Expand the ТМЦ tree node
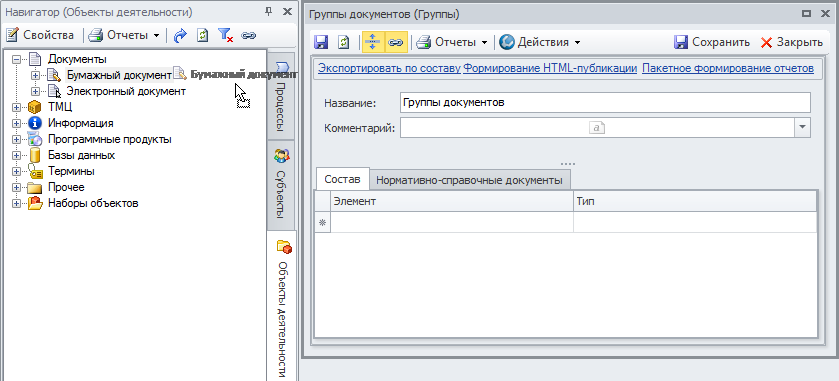This screenshot has height=381, width=839. click(x=17, y=107)
